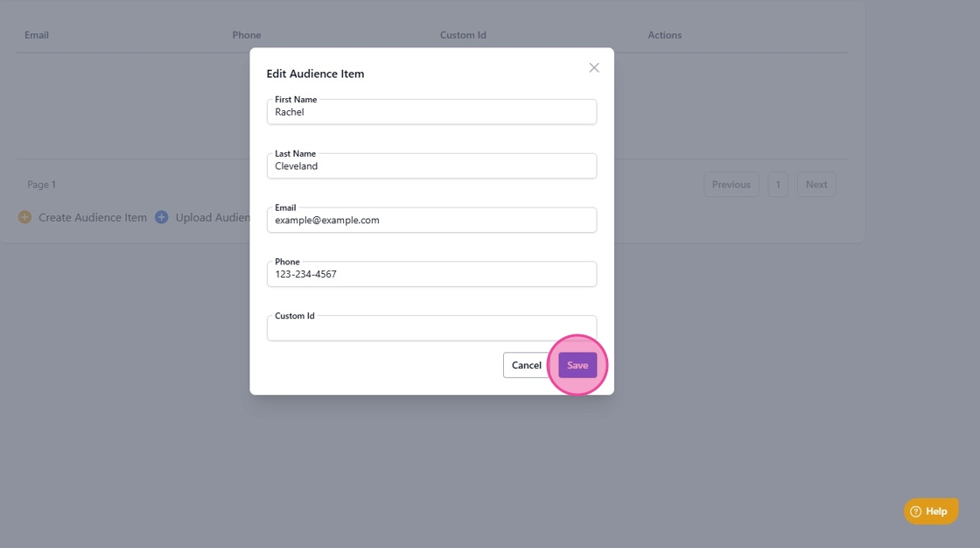Go to the Next page
Screen dimensions: 980x548
pyautogui.click(x=816, y=185)
